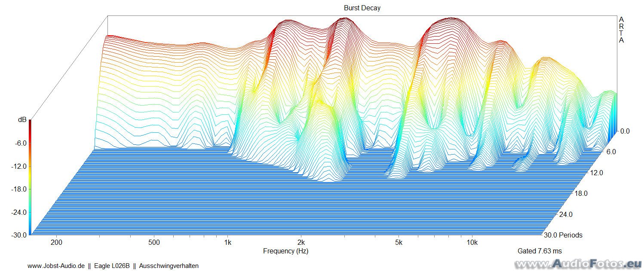Click the 1k frequency tick label
644x271 pixels.
(x=228, y=243)
